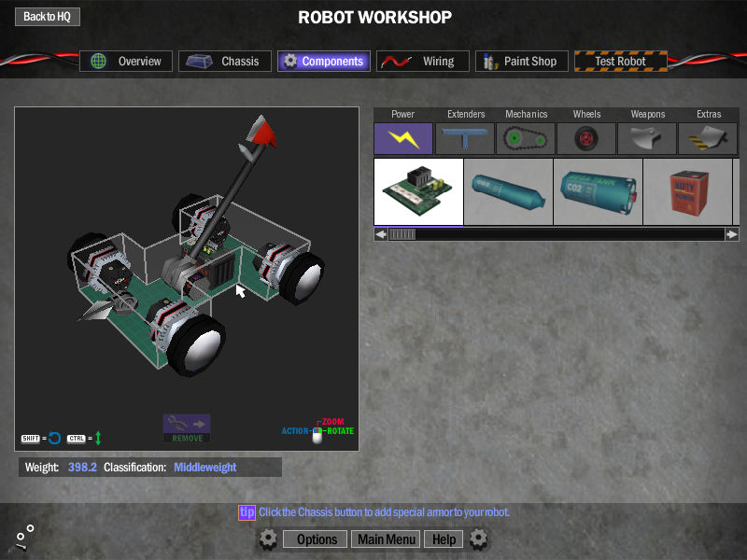Screen dimensions: 747x560
Task: Open the Wiring tab
Action: click(x=423, y=61)
